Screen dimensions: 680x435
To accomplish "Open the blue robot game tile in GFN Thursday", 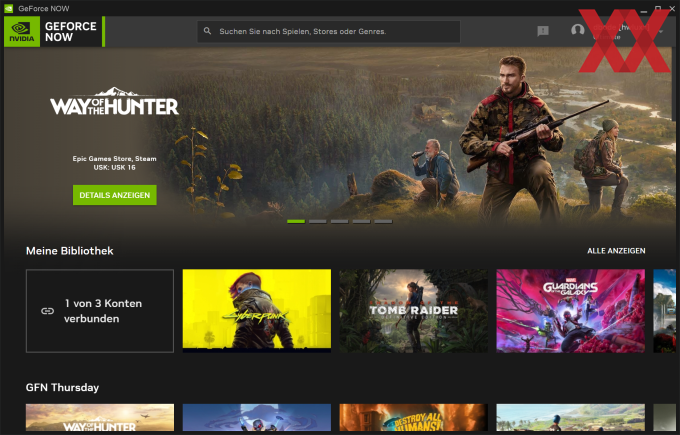I will click(x=257, y=418).
